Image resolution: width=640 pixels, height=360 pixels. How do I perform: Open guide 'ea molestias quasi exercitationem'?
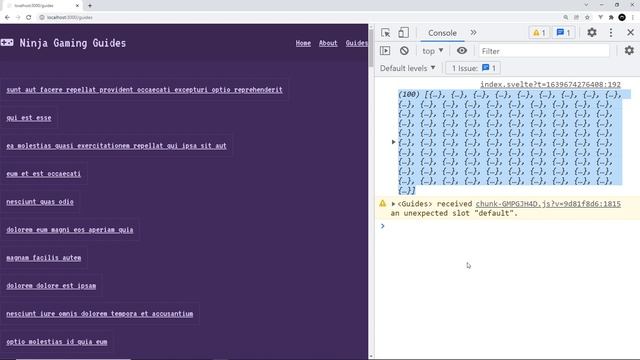point(116,146)
